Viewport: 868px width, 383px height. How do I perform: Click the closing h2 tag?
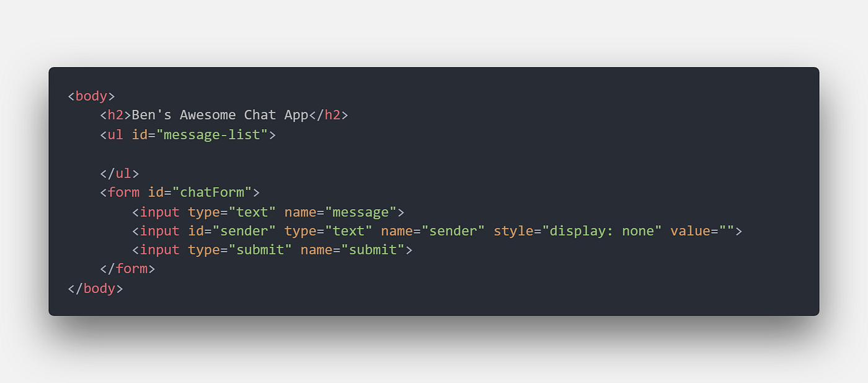pos(329,115)
